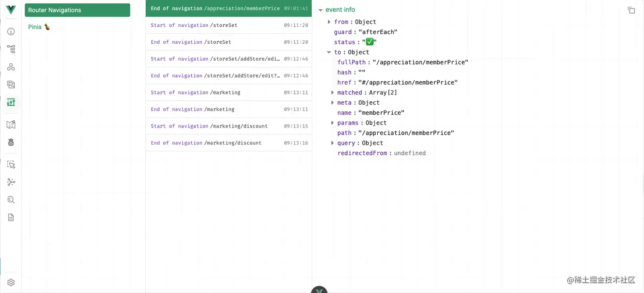Image resolution: width=644 pixels, height=293 pixels.
Task: Expand the query Object node
Action: coord(333,143)
